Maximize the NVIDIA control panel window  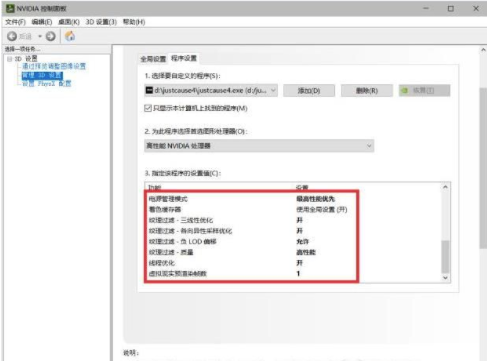pyautogui.click(x=451, y=8)
